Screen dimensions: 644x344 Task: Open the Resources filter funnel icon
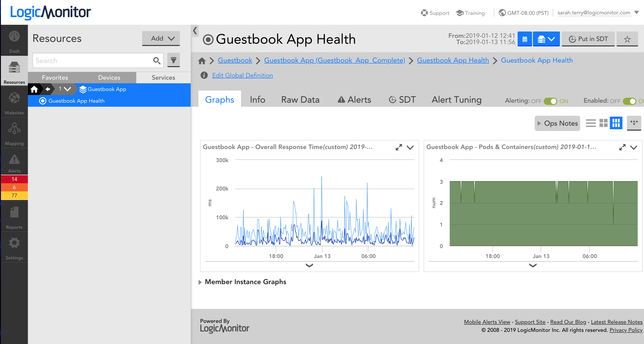click(174, 60)
